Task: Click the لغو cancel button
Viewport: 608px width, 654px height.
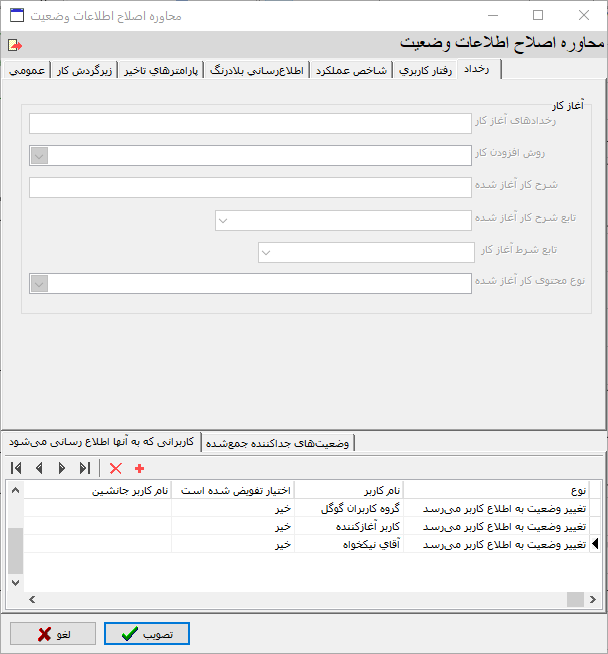Action: point(54,634)
